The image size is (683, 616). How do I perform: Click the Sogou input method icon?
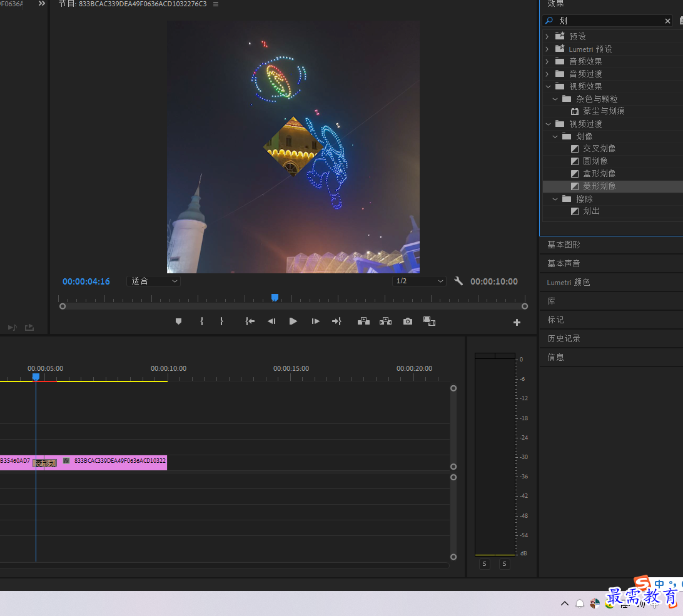(642, 583)
